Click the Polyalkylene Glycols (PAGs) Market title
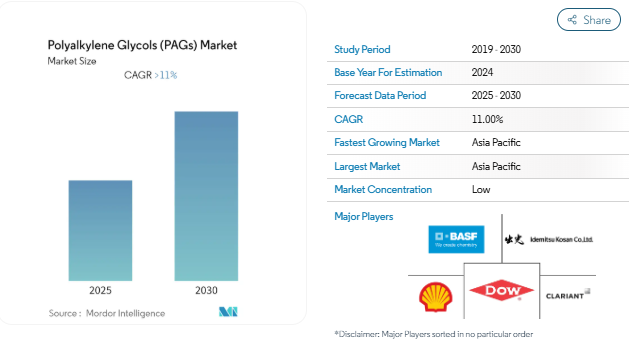631x360 pixels. point(142,45)
